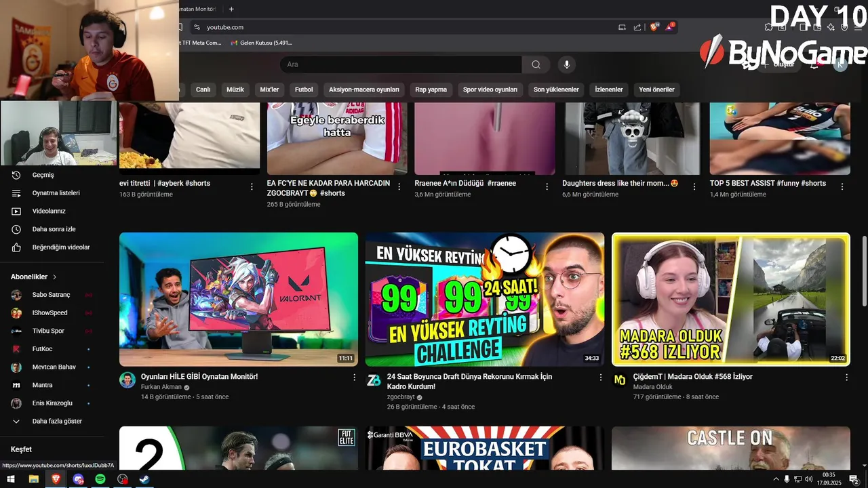Open Steam from the taskbar

tap(144, 479)
